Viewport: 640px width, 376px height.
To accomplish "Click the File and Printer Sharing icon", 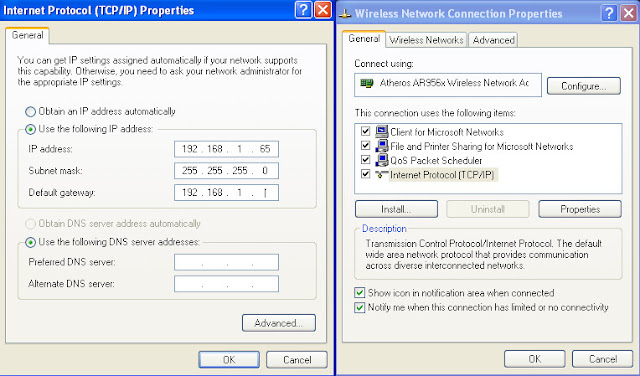I will (x=382, y=146).
